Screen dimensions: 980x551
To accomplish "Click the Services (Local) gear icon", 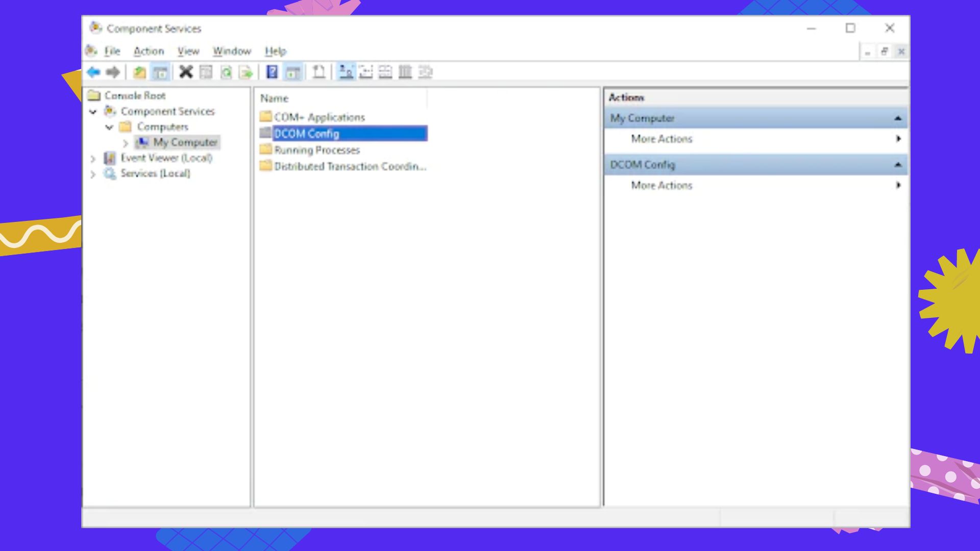I will [x=110, y=173].
